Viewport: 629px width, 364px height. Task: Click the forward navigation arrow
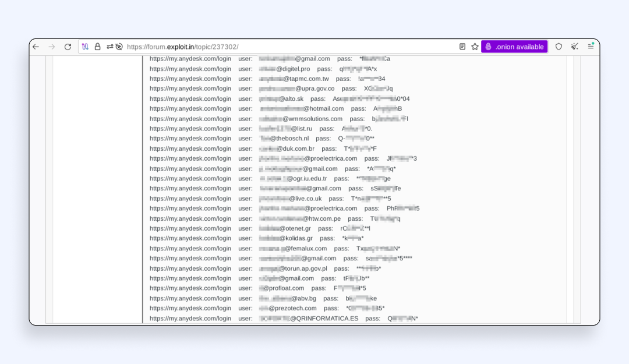(x=52, y=47)
